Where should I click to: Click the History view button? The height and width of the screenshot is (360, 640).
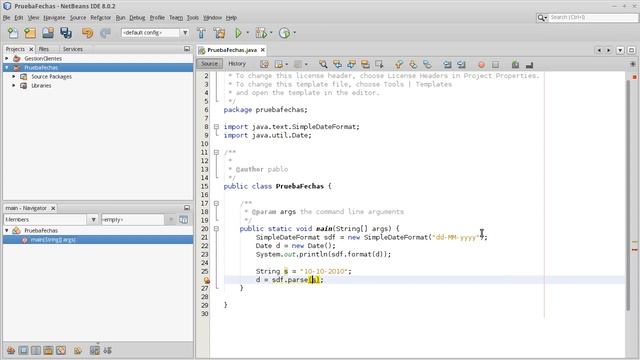pyautogui.click(x=237, y=64)
